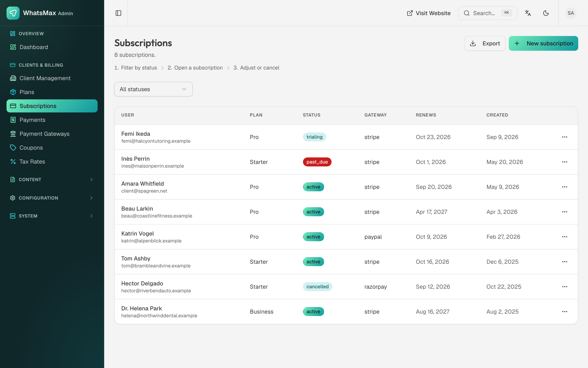
Task: Open actions menu for Amara Whitfield
Action: point(565,187)
